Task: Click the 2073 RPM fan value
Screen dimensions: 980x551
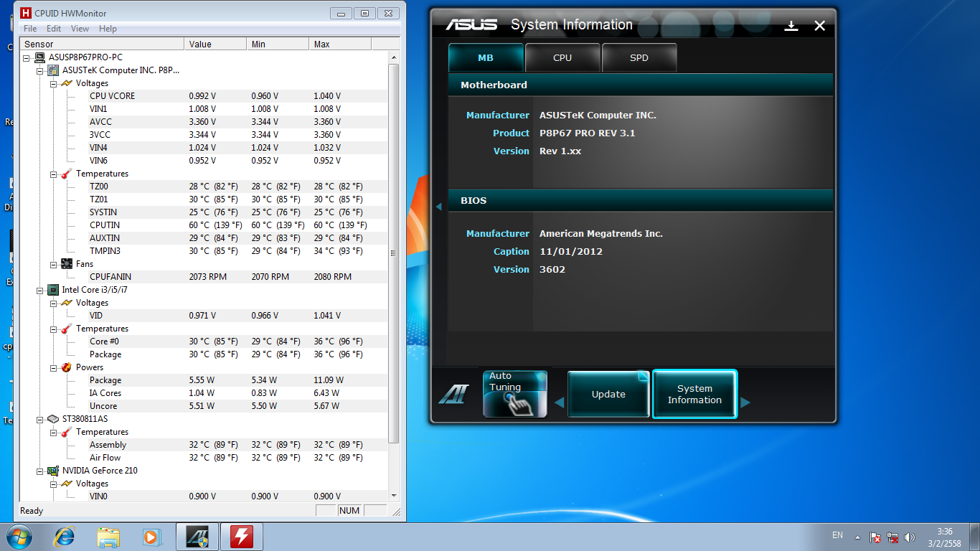Action: [207, 277]
